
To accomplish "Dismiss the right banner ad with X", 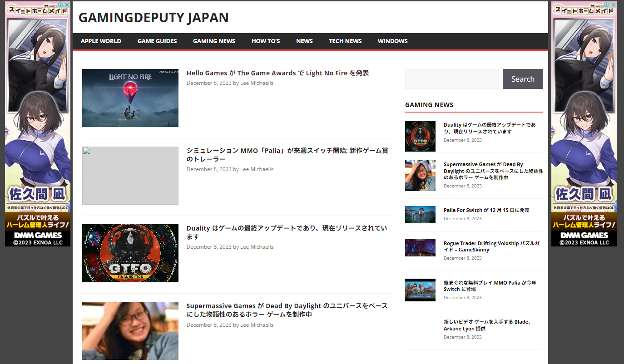I will point(614,5).
